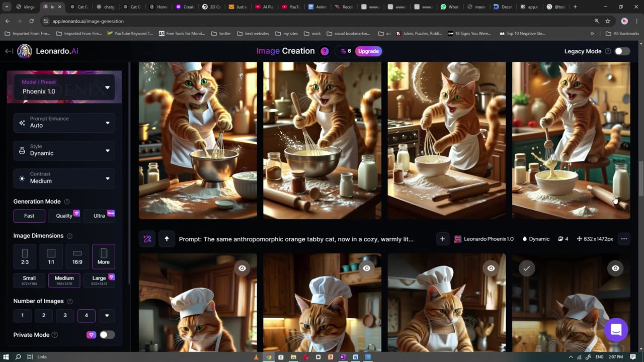Set number of images to 1
Screen dimensions: 644x362
coord(22,315)
